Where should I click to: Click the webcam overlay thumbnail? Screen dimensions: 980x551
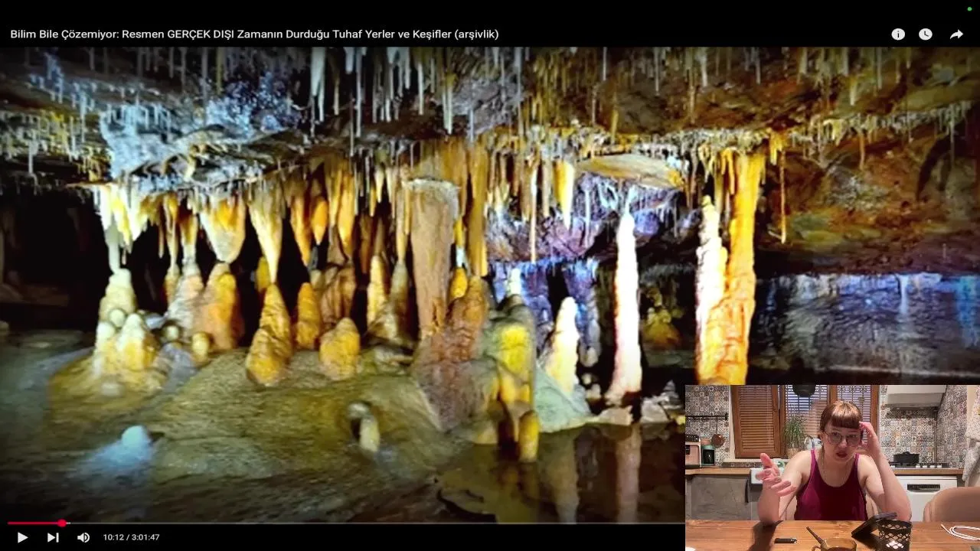point(832,468)
